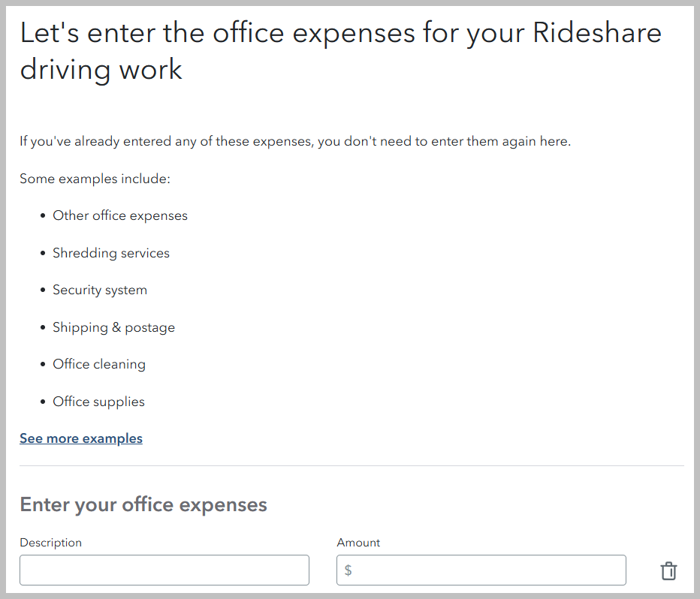This screenshot has width=700, height=599.
Task: Click the "Other office expenses" example
Action: tap(120, 216)
